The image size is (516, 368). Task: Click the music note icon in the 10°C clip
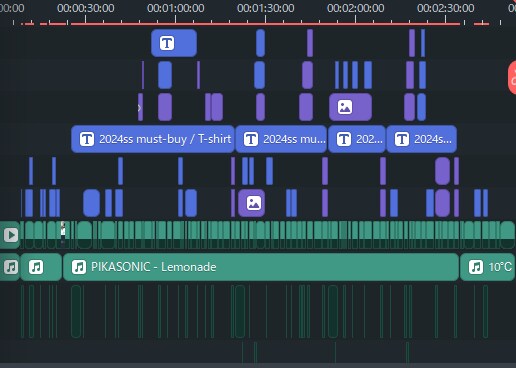pyautogui.click(x=476, y=267)
